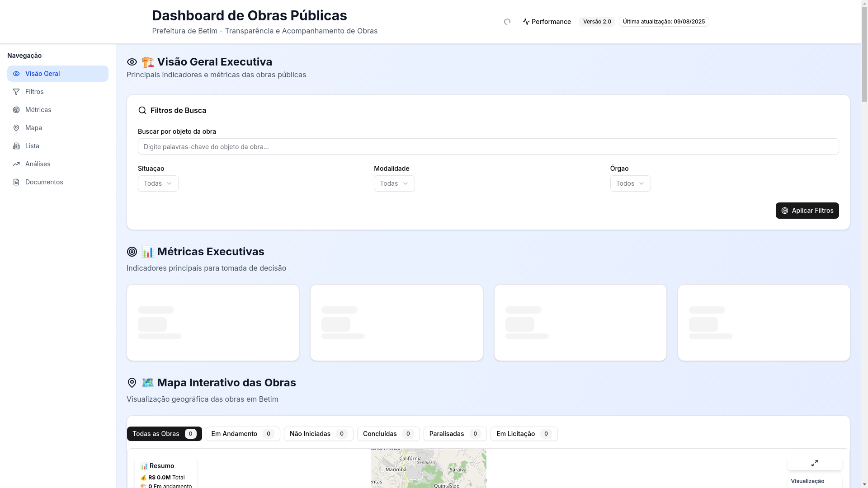Image resolution: width=868 pixels, height=488 pixels.
Task: Open Mapa navigation item
Action: (58, 128)
